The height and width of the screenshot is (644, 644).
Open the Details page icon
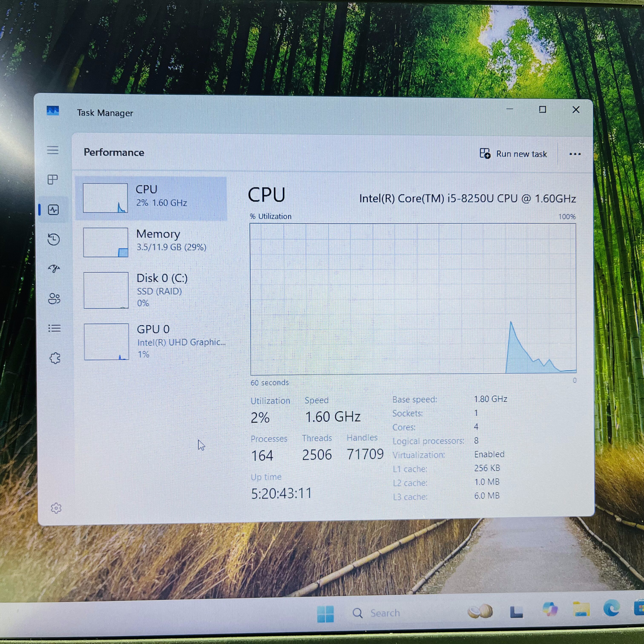point(54,328)
